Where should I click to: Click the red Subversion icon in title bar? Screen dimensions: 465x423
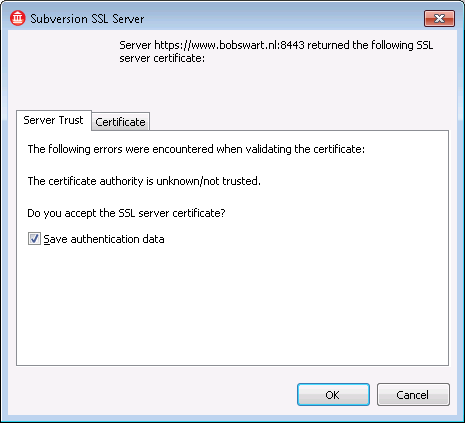18,18
